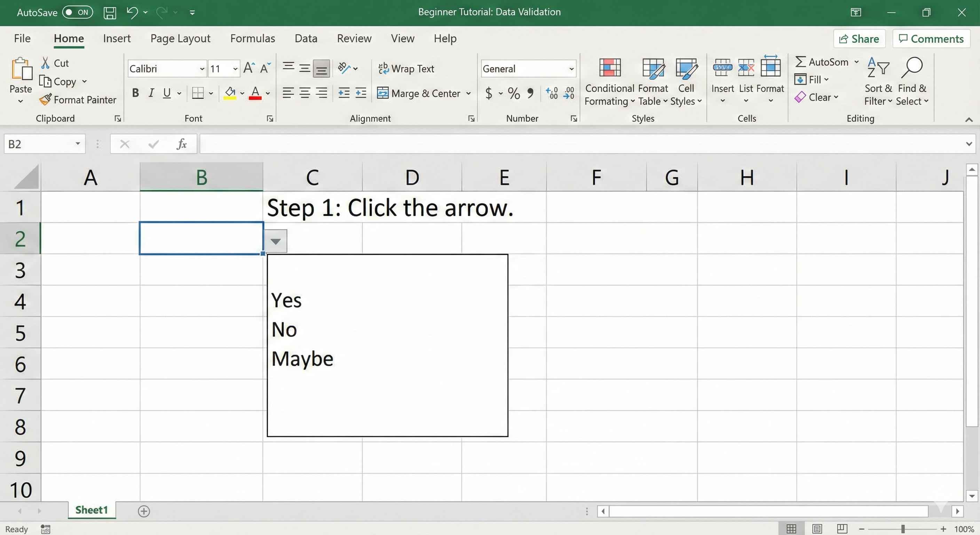Image resolution: width=980 pixels, height=535 pixels.
Task: Apply bold formatting
Action: pyautogui.click(x=135, y=93)
